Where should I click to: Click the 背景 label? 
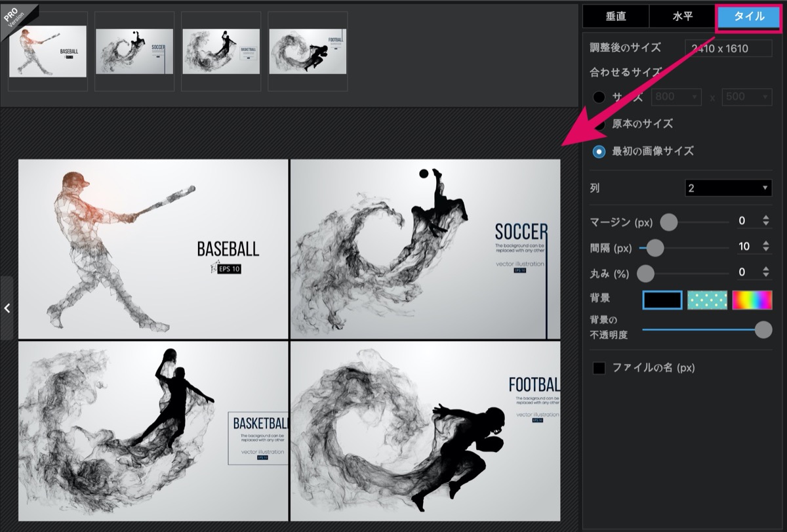point(600,298)
